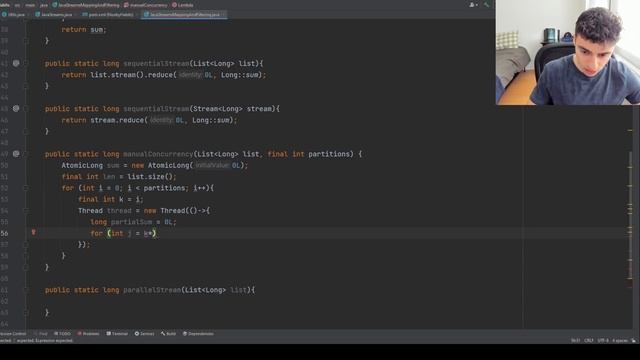
Task: Open the TODO tool window
Action: 62,333
